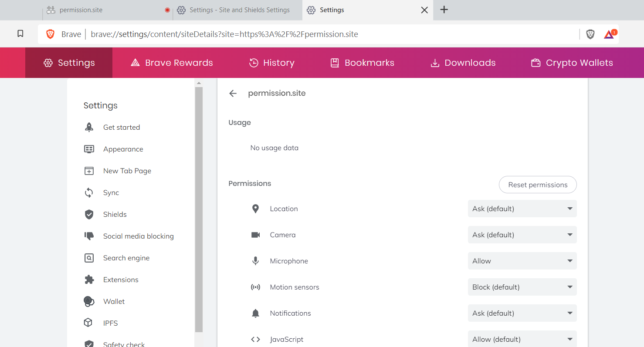Click the sidebar scrollbar thumb
Viewport: 644px width, 347px height.
click(199, 210)
